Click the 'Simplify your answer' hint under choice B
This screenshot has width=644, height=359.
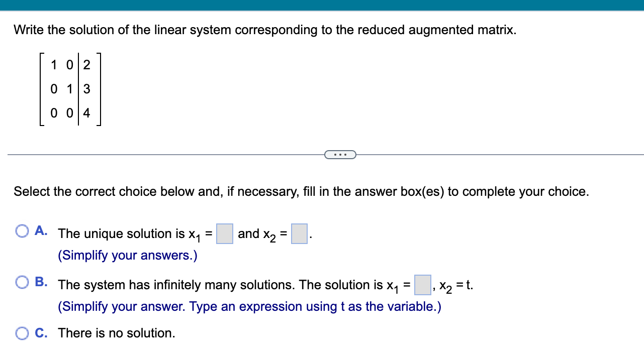pos(249,306)
